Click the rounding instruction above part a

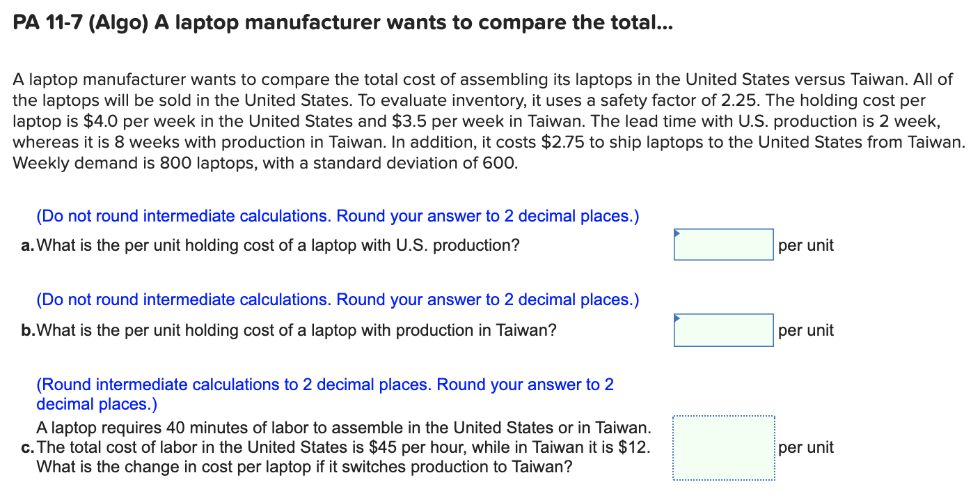[337, 215]
